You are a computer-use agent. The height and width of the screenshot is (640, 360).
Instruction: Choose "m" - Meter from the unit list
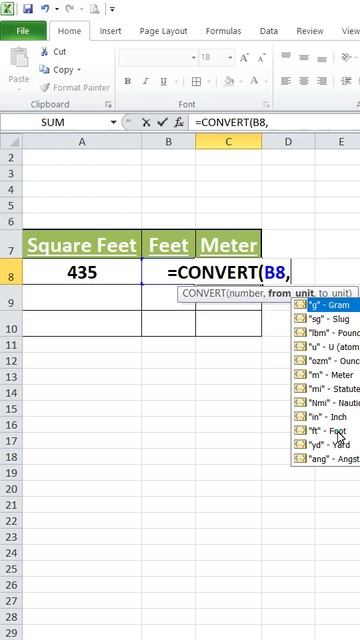coord(326,375)
